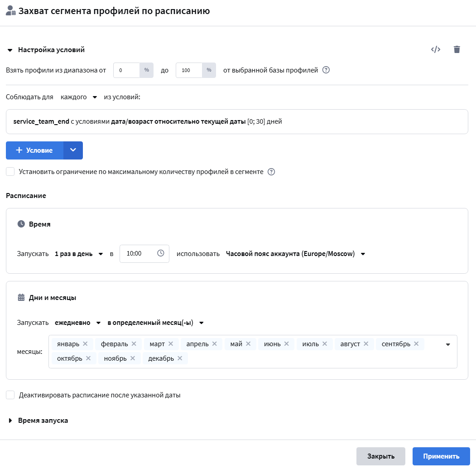Remove сентябрь from selected months
Viewport: 476px width, 469px height.
click(x=416, y=343)
